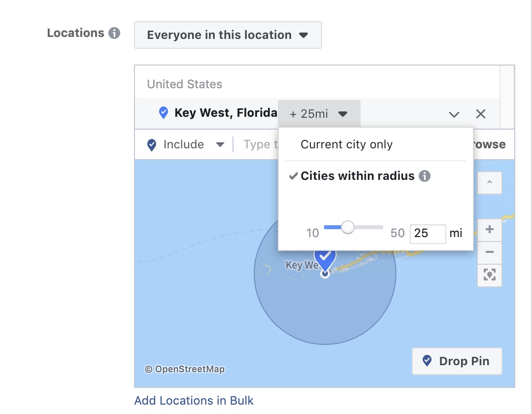Click the blue Key West location pin icon
532x414 pixels.
coord(164,113)
